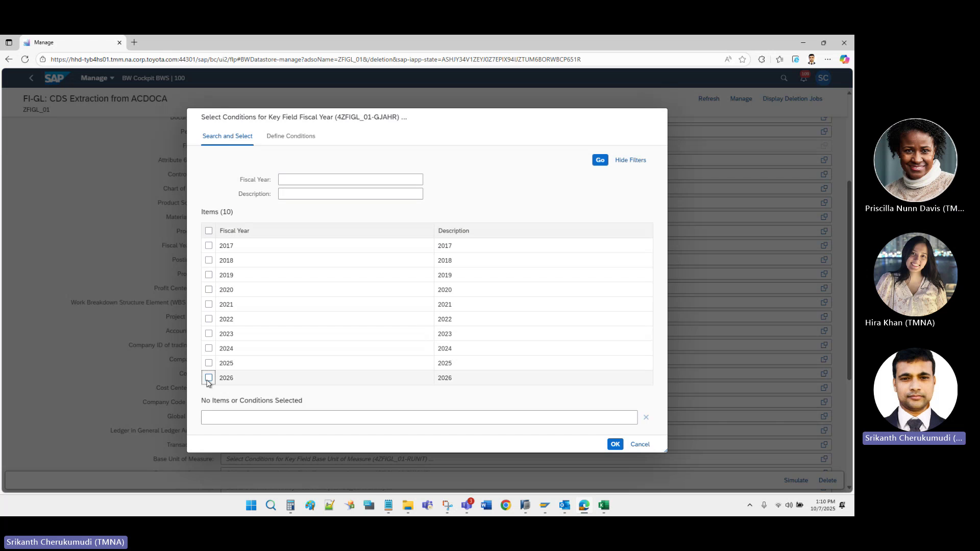Image resolution: width=980 pixels, height=551 pixels.
Task: Open the tab actions menu top-left
Action: click(x=8, y=42)
